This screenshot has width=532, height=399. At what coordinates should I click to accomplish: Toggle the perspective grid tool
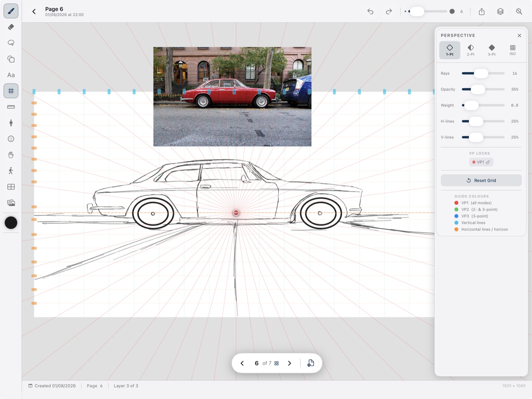pos(11,91)
